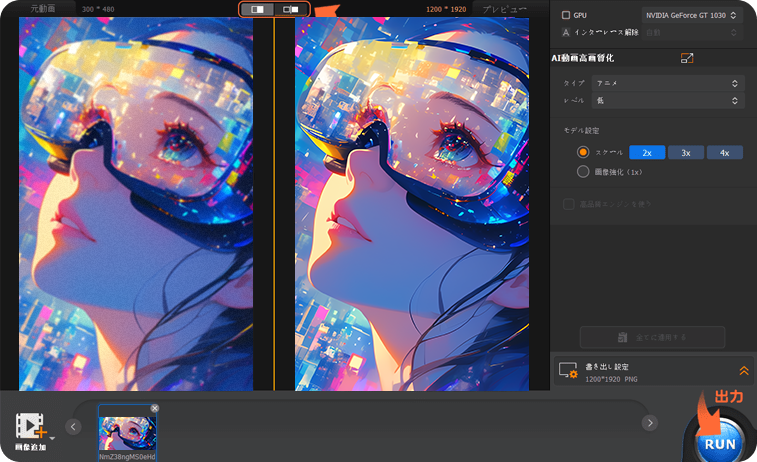Switch to the 元動画 tab

pos(42,9)
